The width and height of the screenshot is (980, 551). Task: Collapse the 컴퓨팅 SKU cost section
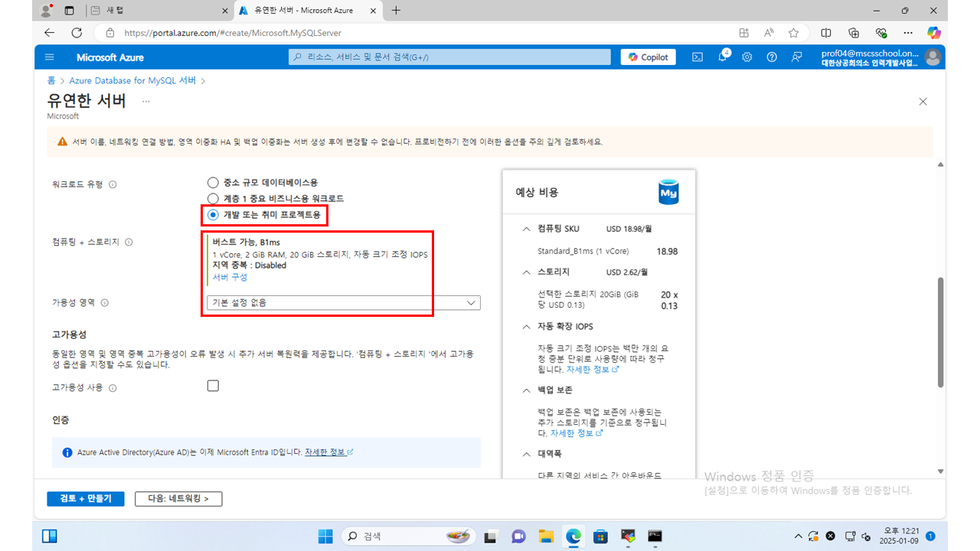[526, 229]
